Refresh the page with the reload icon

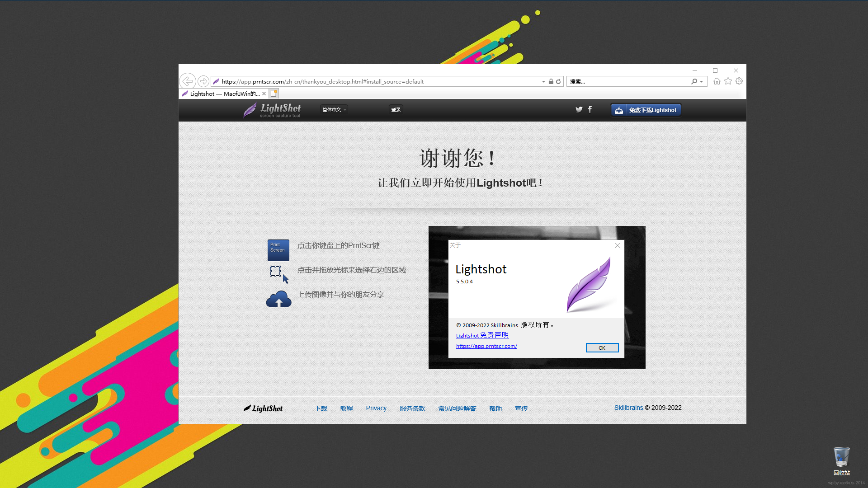558,81
